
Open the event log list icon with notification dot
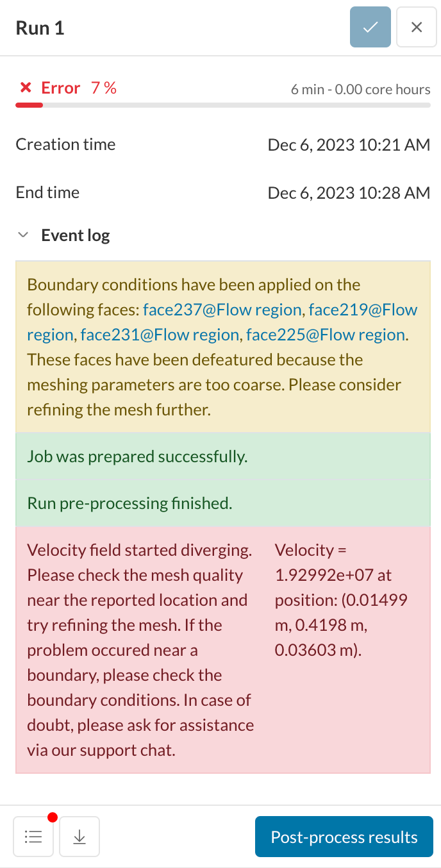click(33, 837)
